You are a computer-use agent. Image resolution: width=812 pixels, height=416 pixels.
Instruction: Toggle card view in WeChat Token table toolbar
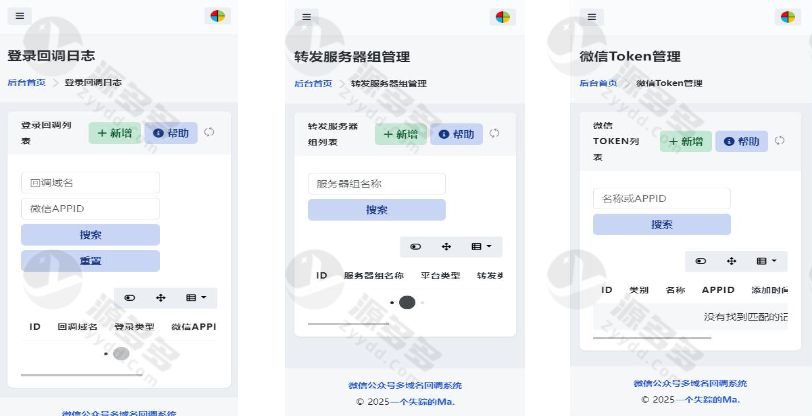[701, 261]
